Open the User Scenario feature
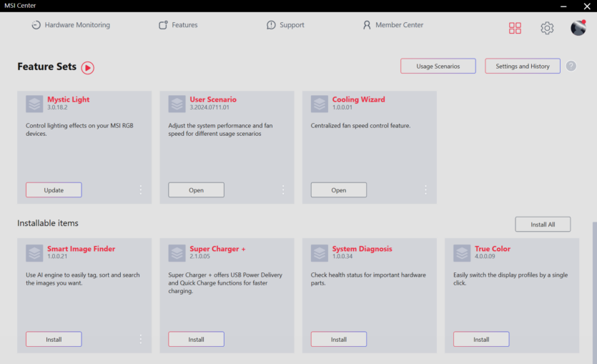 [196, 190]
